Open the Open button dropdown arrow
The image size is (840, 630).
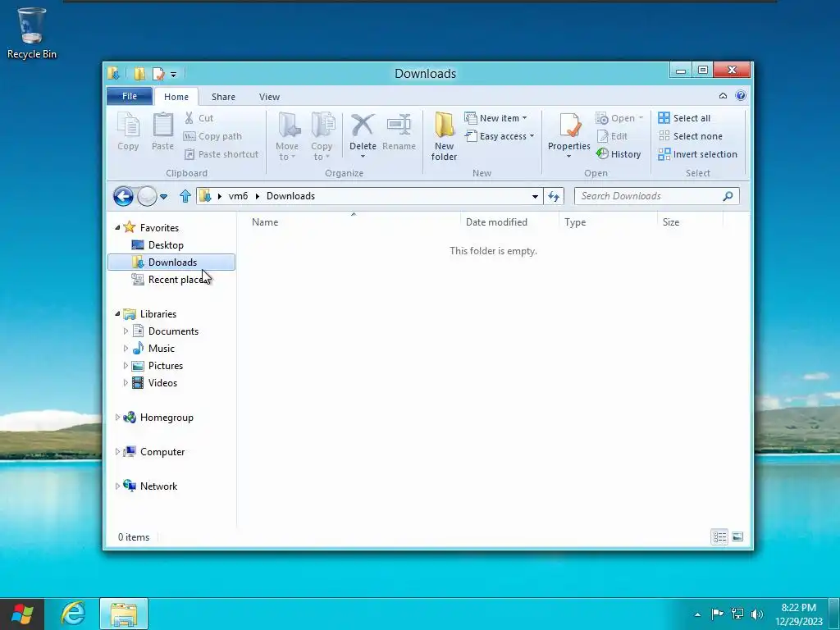pos(641,118)
